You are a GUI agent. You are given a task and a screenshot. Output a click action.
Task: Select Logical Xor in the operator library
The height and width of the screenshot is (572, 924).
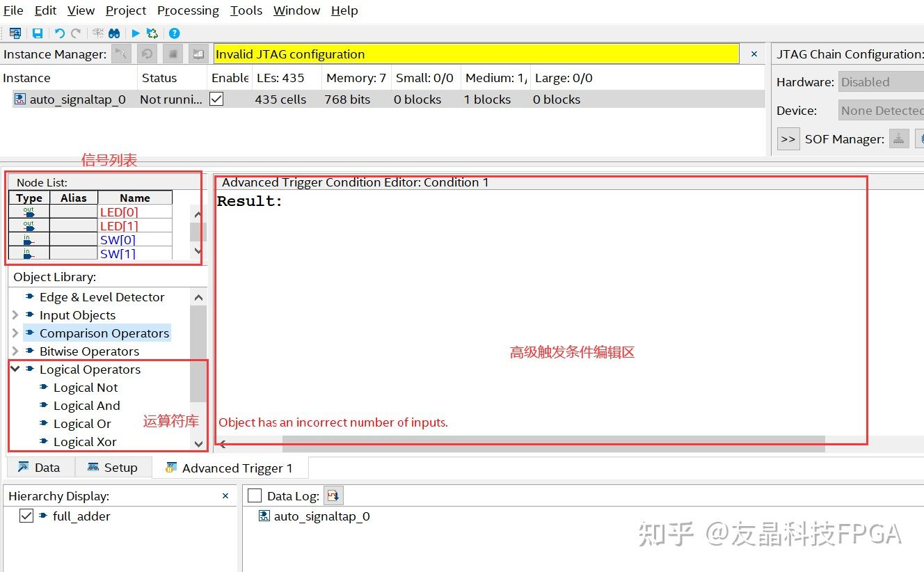pyautogui.click(x=84, y=441)
